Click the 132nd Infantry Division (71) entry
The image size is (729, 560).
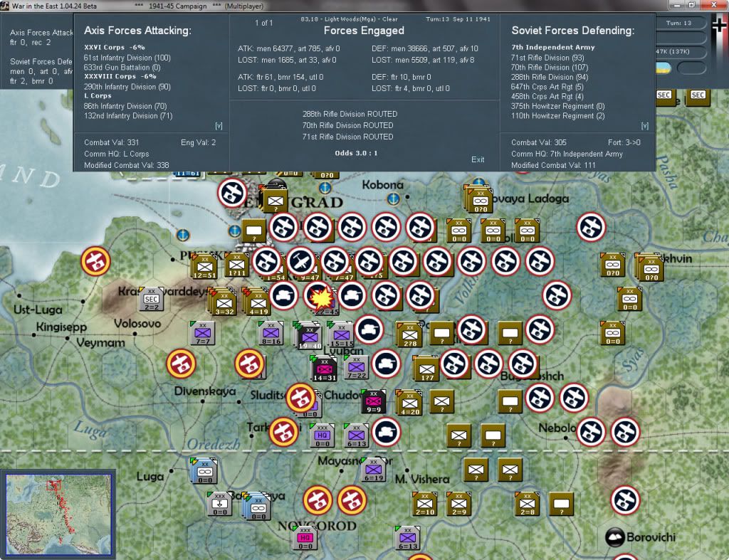128,116
